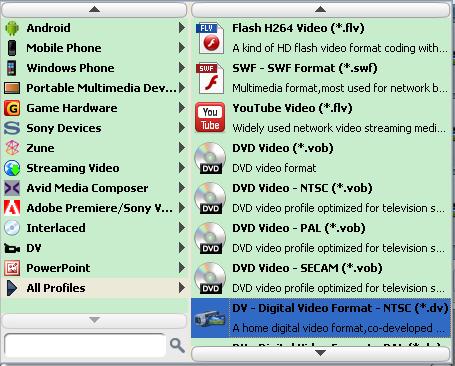Click the All Profiles triangle icon
The height and width of the screenshot is (366, 455).
coord(12,288)
